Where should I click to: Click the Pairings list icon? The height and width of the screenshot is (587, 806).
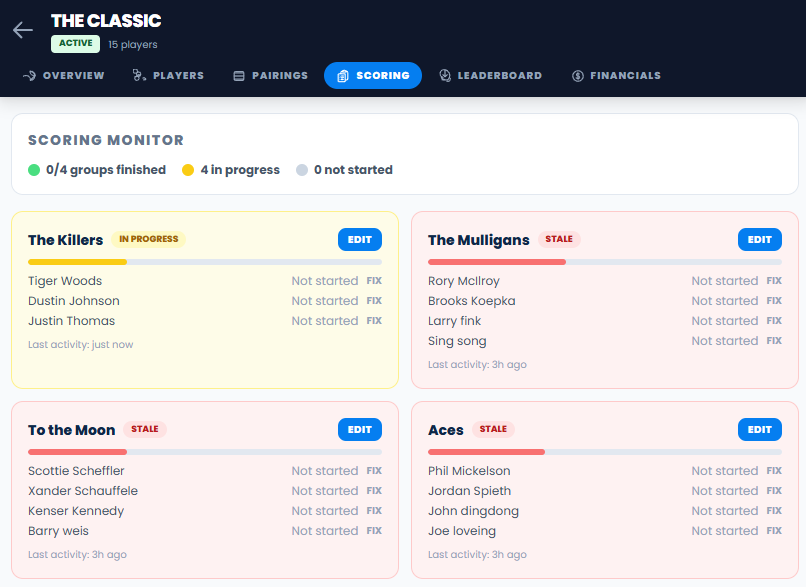coord(238,75)
